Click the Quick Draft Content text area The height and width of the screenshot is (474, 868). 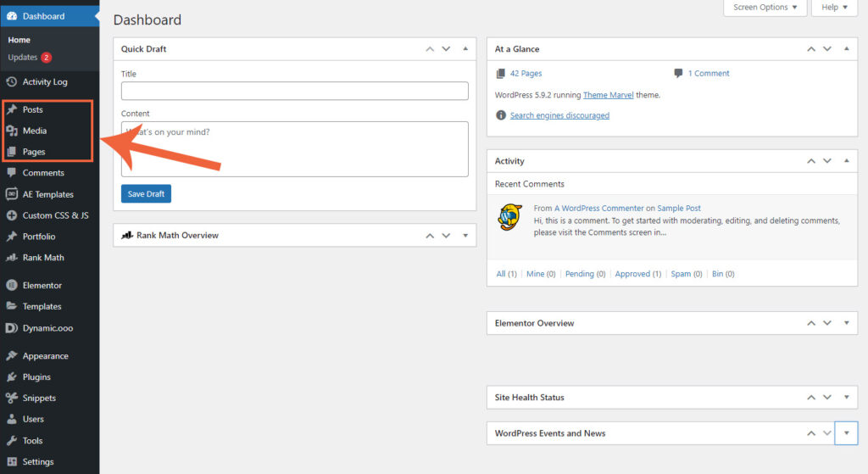coord(294,149)
